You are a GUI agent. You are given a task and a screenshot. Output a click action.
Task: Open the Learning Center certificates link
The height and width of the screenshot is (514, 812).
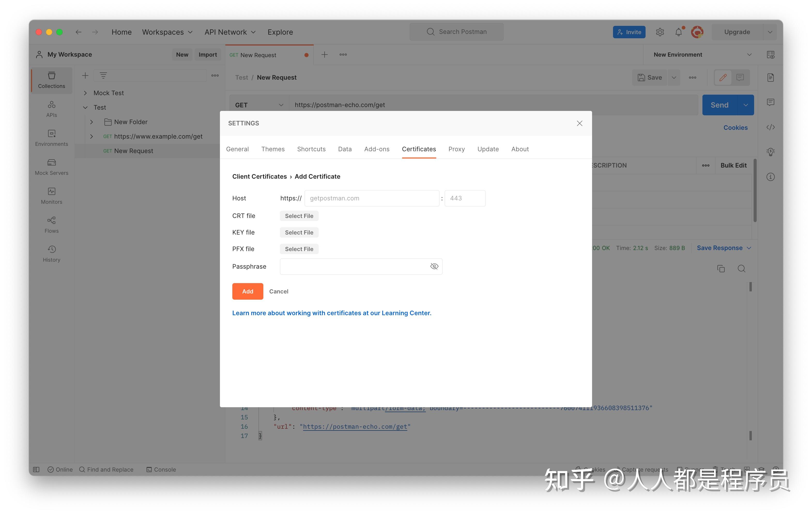[x=332, y=313]
